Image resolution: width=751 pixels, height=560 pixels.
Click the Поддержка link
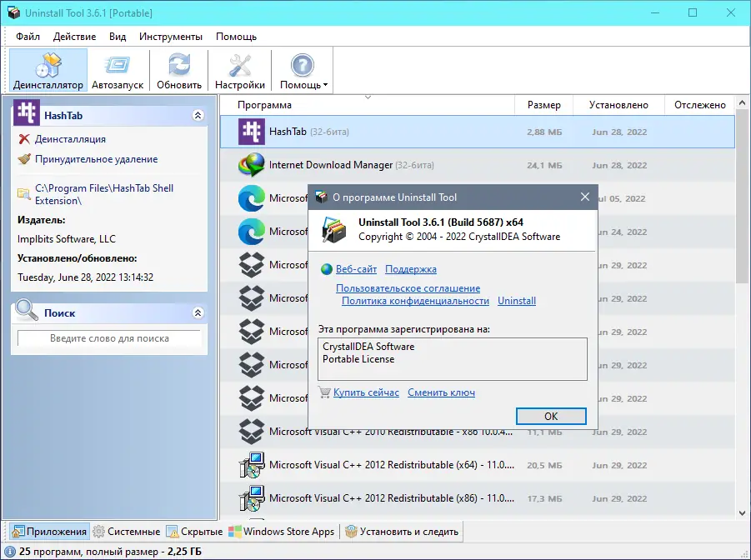pos(410,269)
